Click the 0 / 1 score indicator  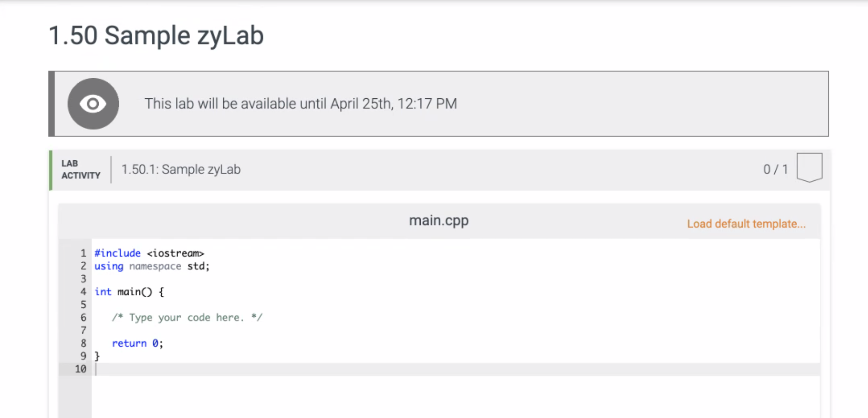point(776,169)
